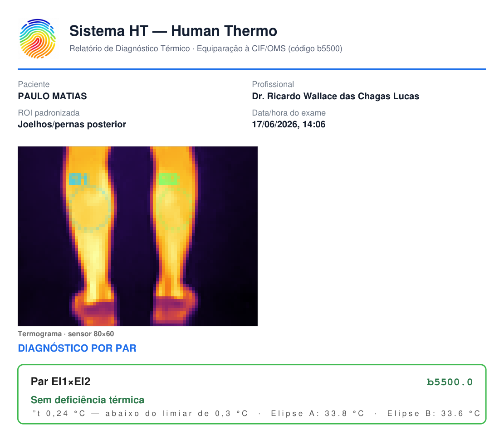Click the 'Sistema HT — Human Thermo' title

[173, 31]
